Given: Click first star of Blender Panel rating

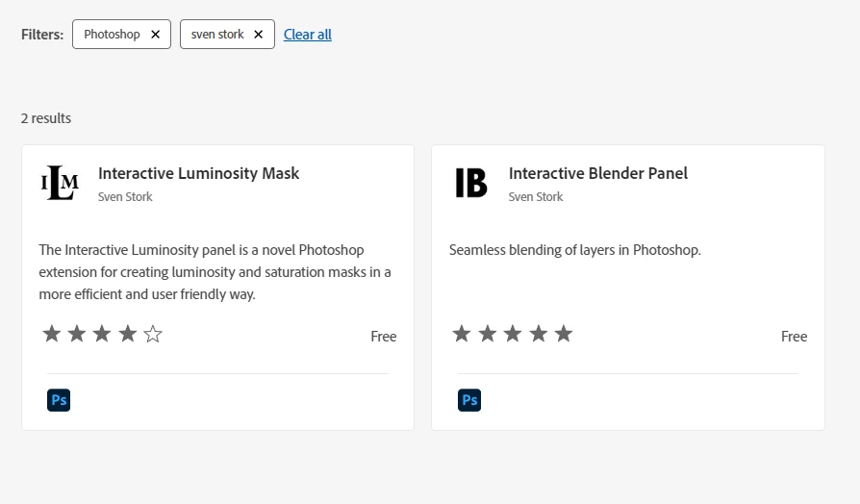Looking at the screenshot, I should pyautogui.click(x=463, y=335).
